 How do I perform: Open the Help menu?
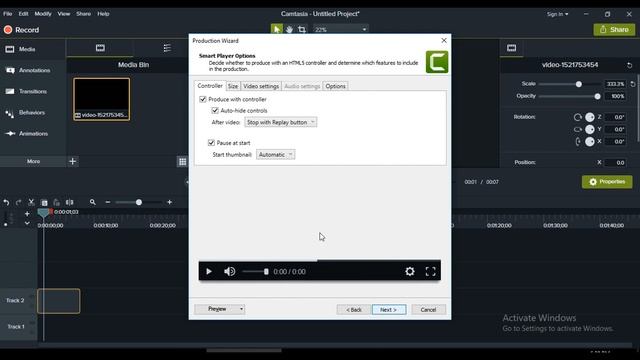tap(103, 13)
